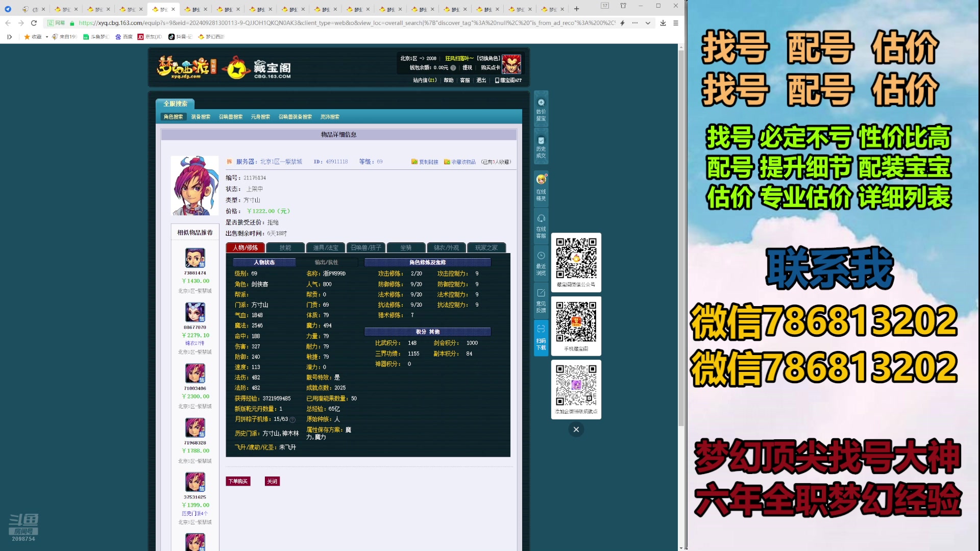Image resolution: width=980 pixels, height=551 pixels.
Task: Expand the 收藏 bookmarks dropdown arrow
Action: pos(47,37)
